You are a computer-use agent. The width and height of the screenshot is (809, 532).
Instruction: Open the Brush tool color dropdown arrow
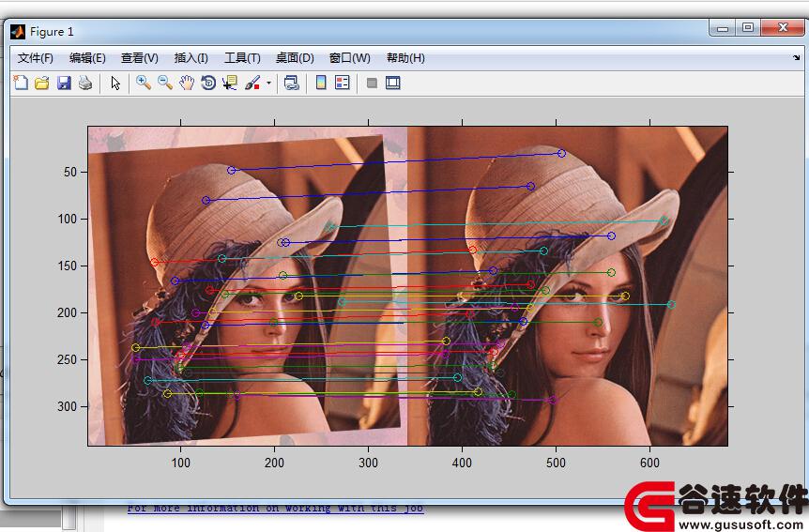tap(268, 83)
